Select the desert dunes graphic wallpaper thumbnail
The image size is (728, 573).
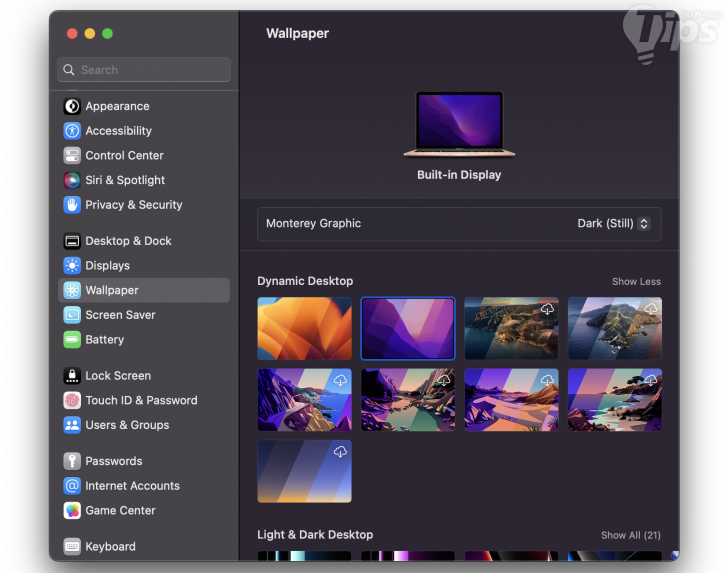512,400
